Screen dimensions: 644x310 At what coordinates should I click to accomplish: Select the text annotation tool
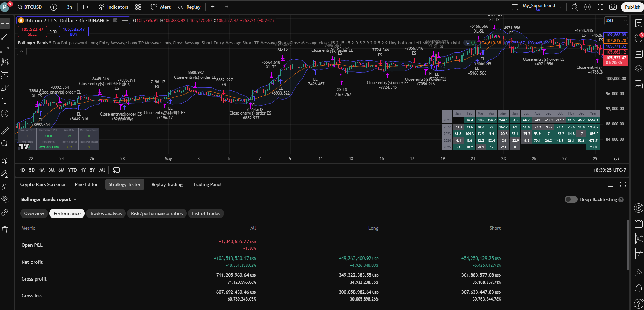tap(5, 101)
